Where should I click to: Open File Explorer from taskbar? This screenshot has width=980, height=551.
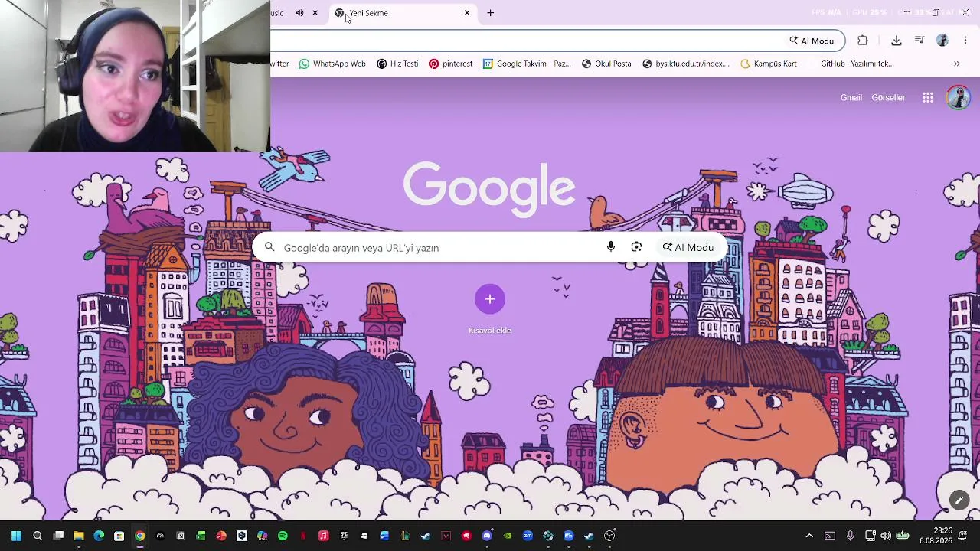(x=78, y=536)
